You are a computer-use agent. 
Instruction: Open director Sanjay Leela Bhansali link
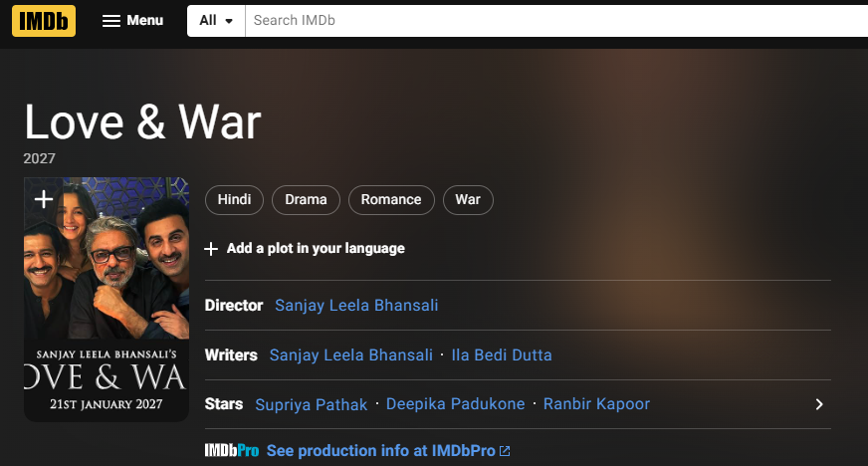(356, 306)
